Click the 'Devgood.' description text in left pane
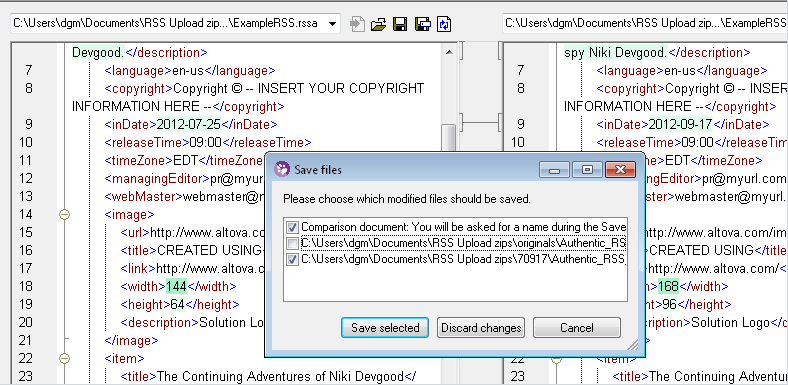The height and width of the screenshot is (385, 788). tap(98, 52)
